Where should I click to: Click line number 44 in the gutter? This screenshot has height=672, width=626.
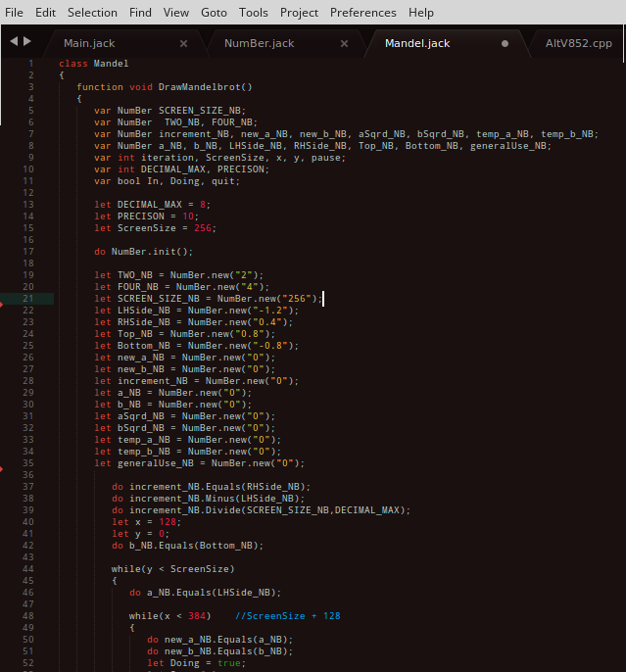pos(28,569)
